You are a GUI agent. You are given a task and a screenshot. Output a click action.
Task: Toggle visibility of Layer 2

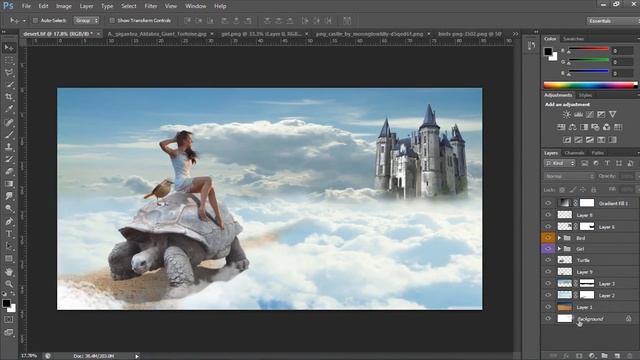coord(548,295)
